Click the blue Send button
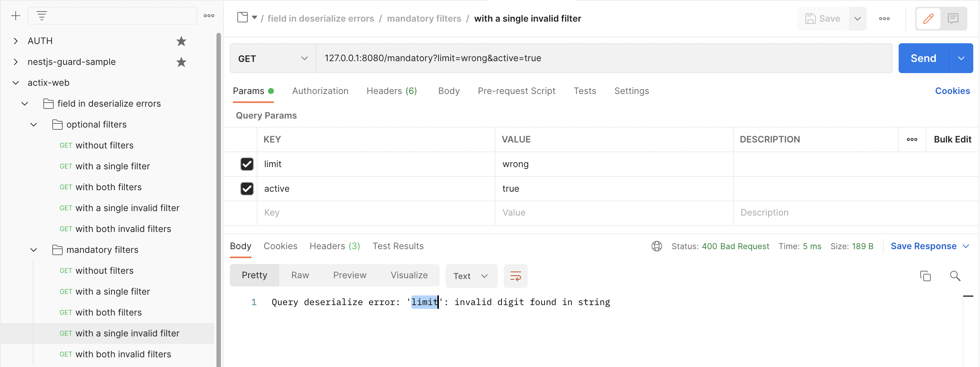This screenshot has height=367, width=980. (923, 58)
